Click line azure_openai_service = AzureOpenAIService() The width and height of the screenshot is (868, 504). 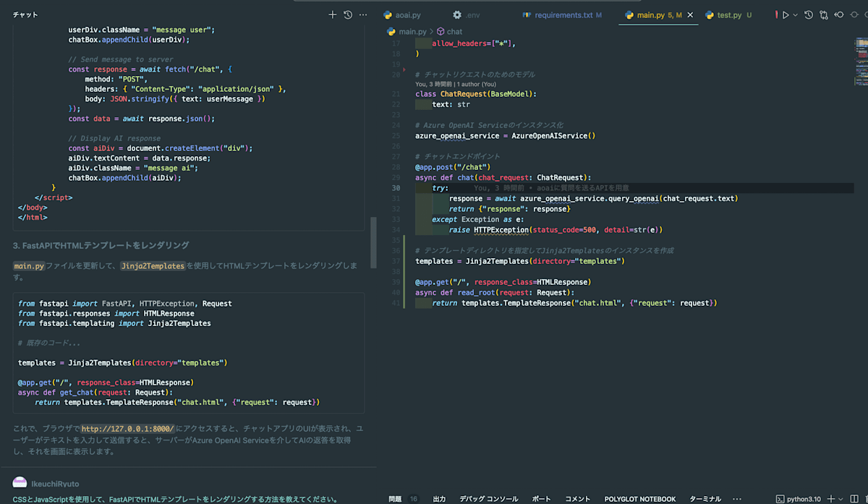[x=506, y=135]
